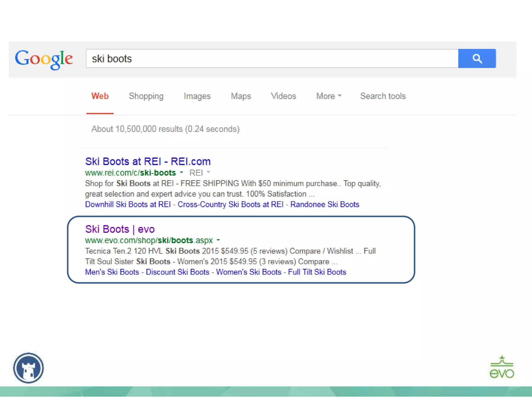Open Full Tilt Ski Boots sitelink
This screenshot has height=399, width=532.
[317, 272]
